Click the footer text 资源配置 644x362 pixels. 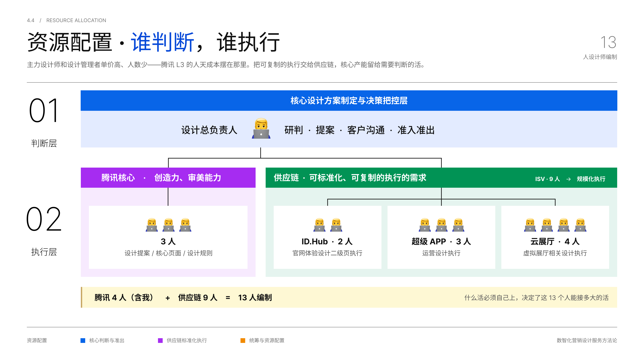(37, 340)
